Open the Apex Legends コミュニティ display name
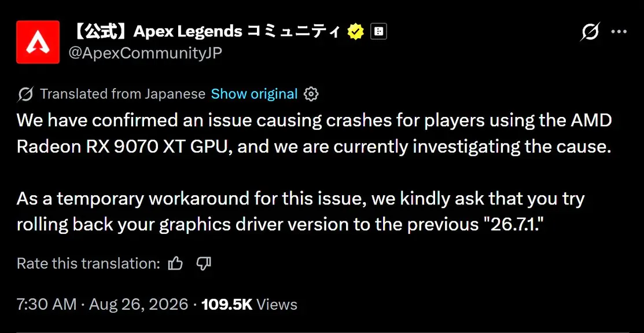 pos(206,31)
